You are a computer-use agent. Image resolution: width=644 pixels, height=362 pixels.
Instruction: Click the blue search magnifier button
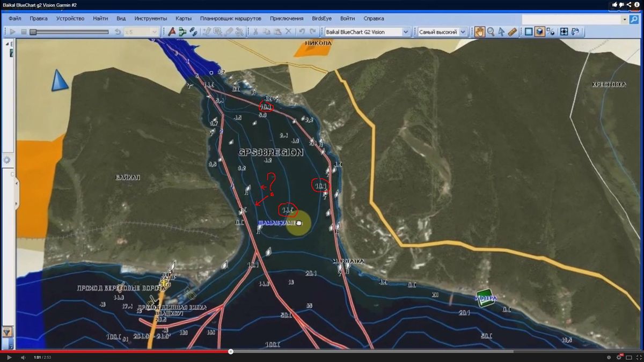tap(633, 19)
